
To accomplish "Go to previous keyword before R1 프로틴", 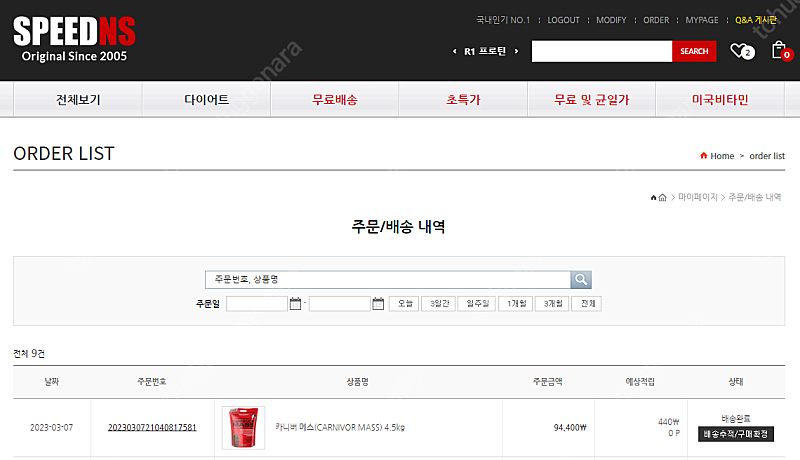I will tap(456, 51).
